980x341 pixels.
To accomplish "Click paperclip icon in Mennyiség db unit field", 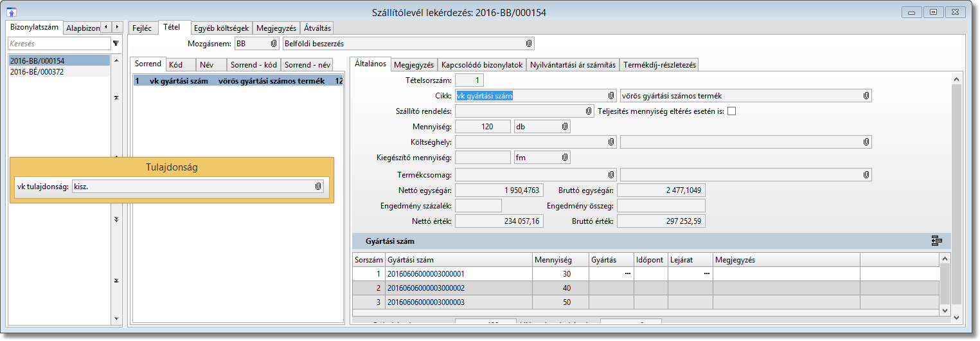I will tap(564, 127).
